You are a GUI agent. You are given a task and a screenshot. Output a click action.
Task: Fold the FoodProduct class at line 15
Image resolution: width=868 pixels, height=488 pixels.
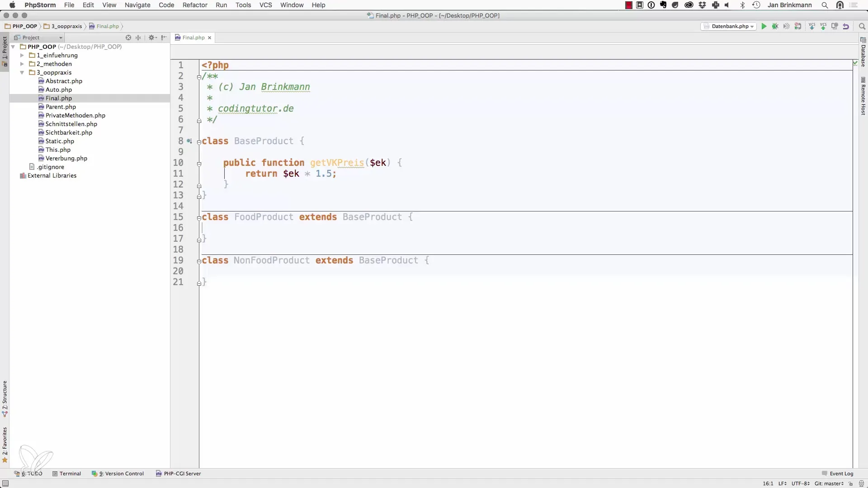point(199,218)
